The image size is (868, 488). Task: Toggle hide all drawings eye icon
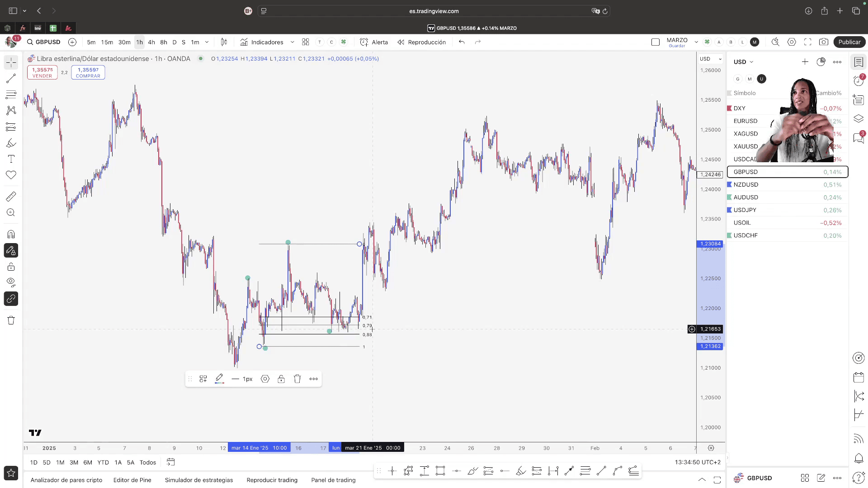click(x=11, y=282)
